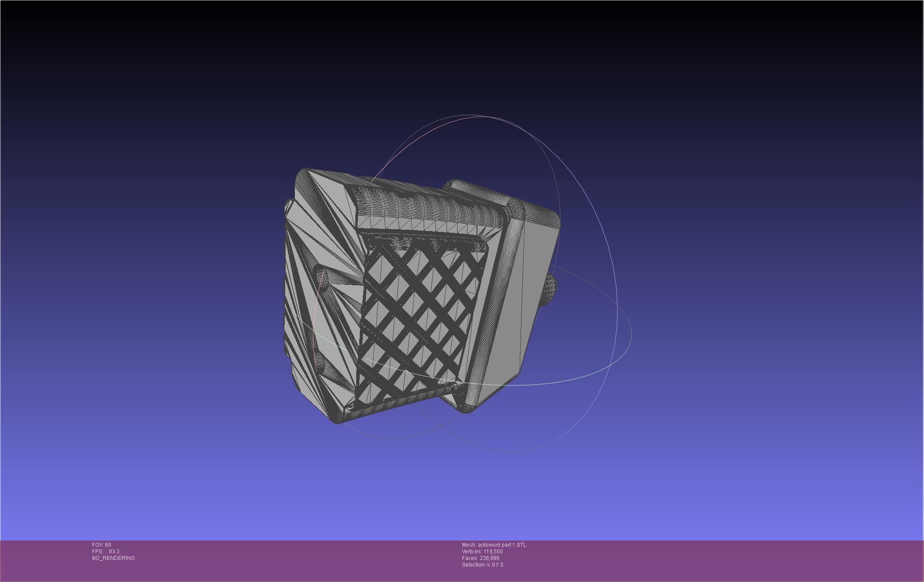924x582 pixels.
Task: Click the BO_RENDERING status label
Action: (x=113, y=558)
